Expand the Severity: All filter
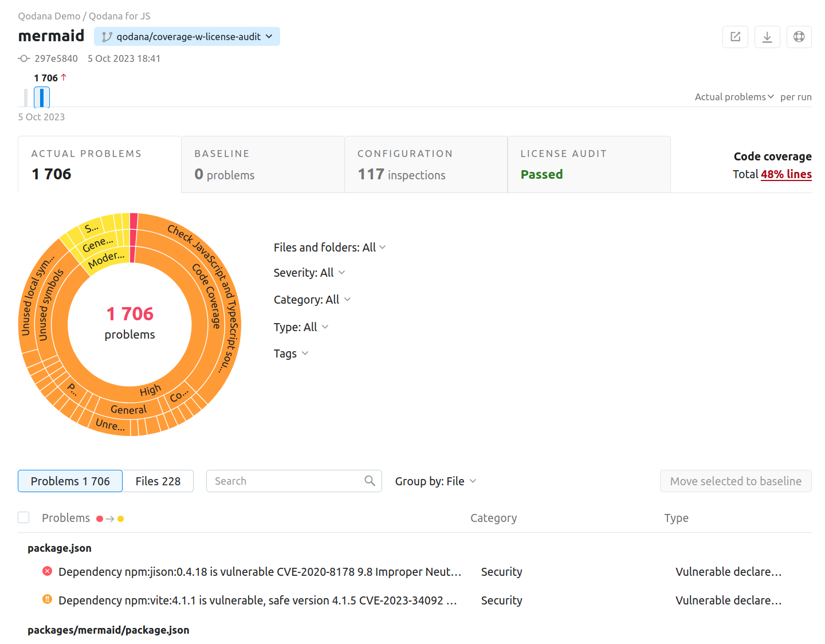This screenshot has height=644, width=825. click(x=309, y=273)
